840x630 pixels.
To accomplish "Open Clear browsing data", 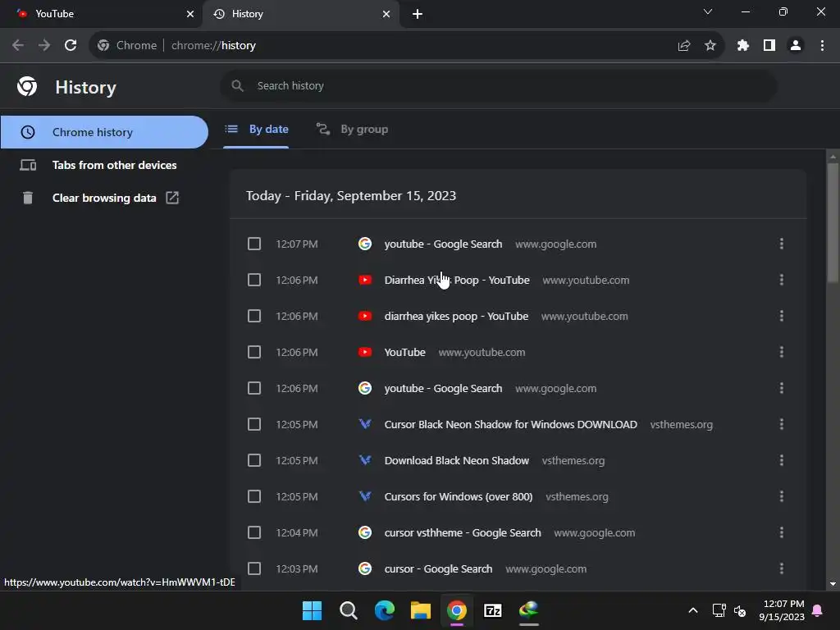I will point(104,198).
